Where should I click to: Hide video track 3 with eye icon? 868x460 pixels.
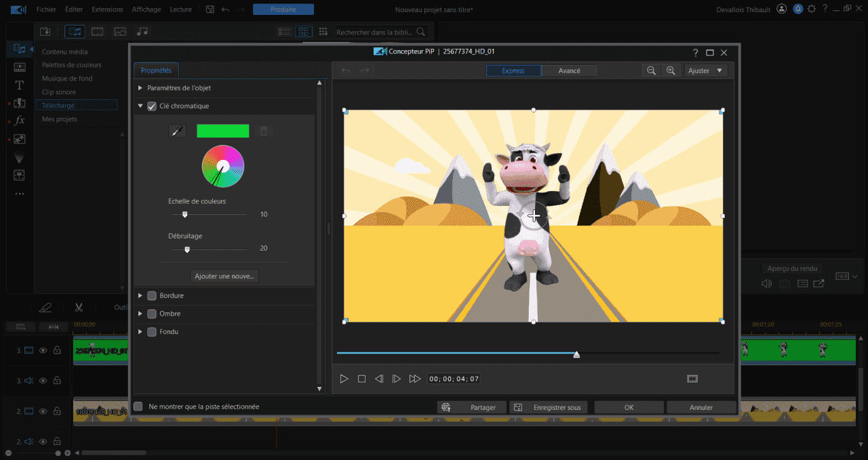coord(43,350)
